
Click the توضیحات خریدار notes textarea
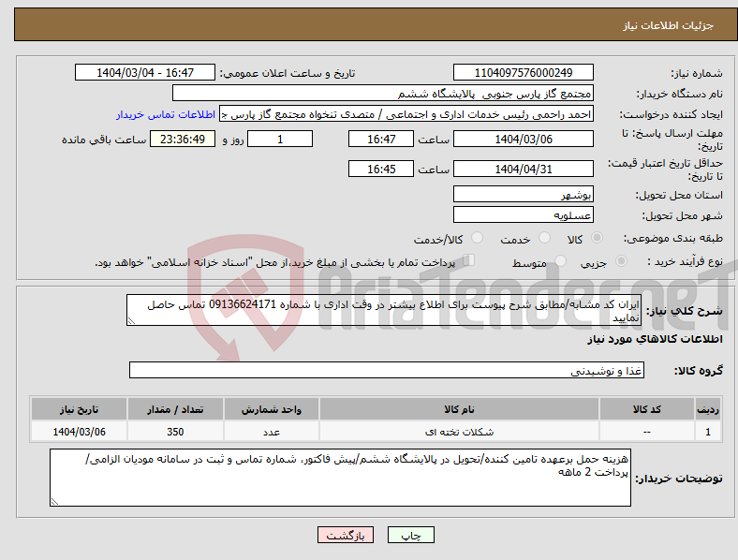(340, 478)
